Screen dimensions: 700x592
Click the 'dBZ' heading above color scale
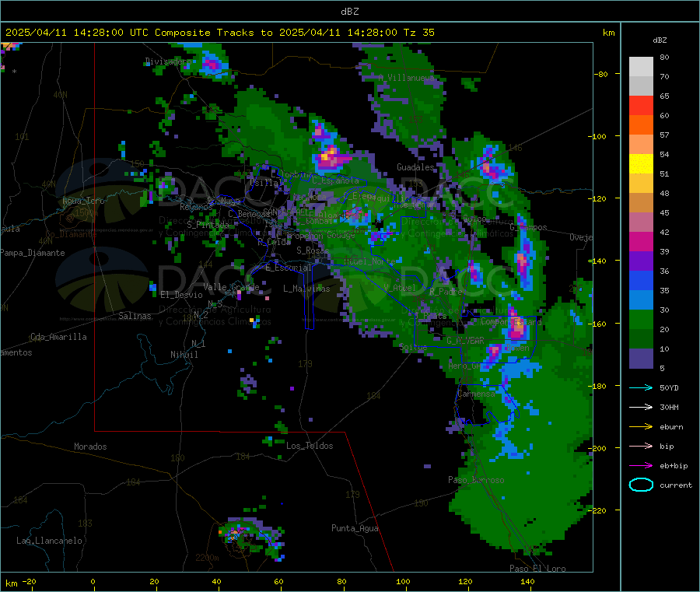tap(660, 40)
